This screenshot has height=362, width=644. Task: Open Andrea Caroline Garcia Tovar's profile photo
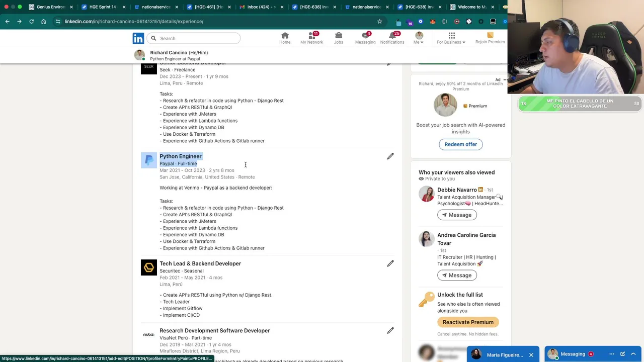click(x=427, y=239)
